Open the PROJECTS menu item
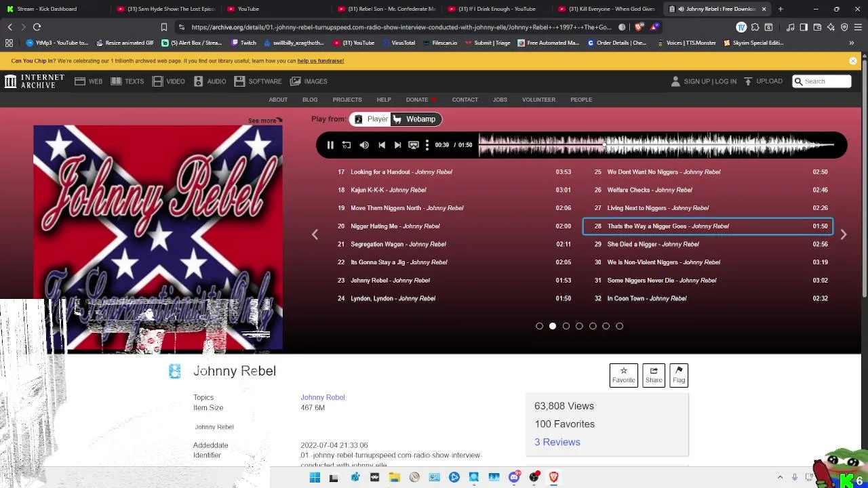Image resolution: width=868 pixels, height=488 pixels. [x=347, y=100]
